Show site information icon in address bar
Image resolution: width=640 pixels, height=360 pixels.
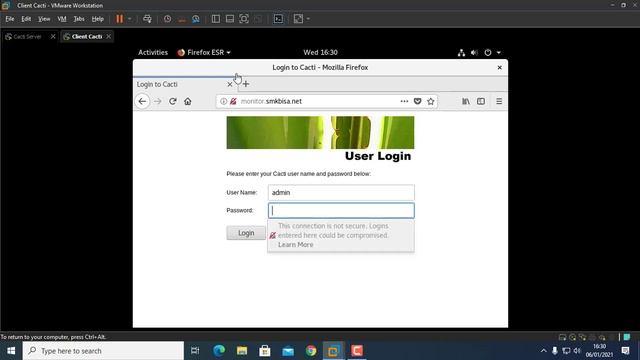click(x=223, y=101)
